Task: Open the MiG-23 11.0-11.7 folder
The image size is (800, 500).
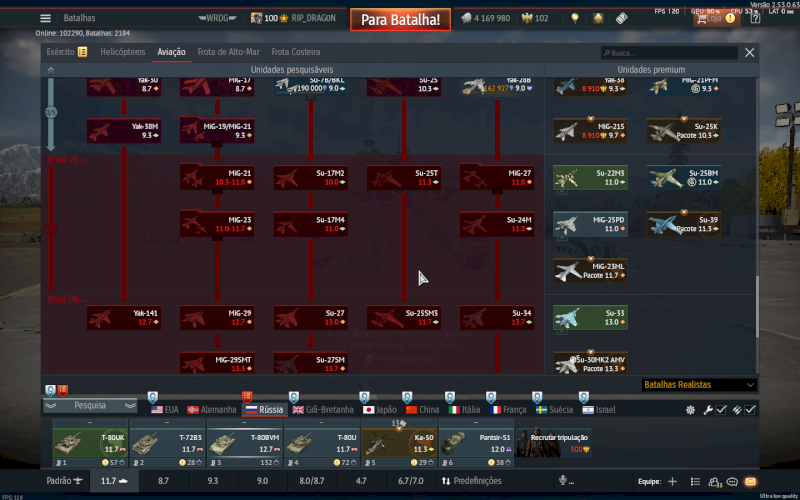Action: pyautogui.click(x=217, y=224)
